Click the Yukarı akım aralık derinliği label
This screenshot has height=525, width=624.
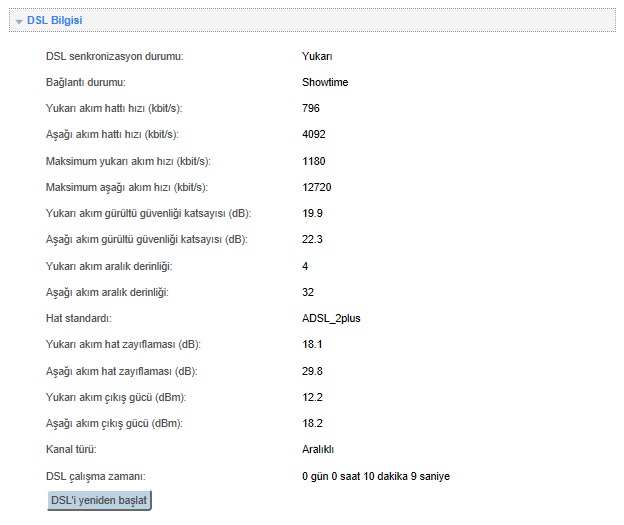[109, 266]
